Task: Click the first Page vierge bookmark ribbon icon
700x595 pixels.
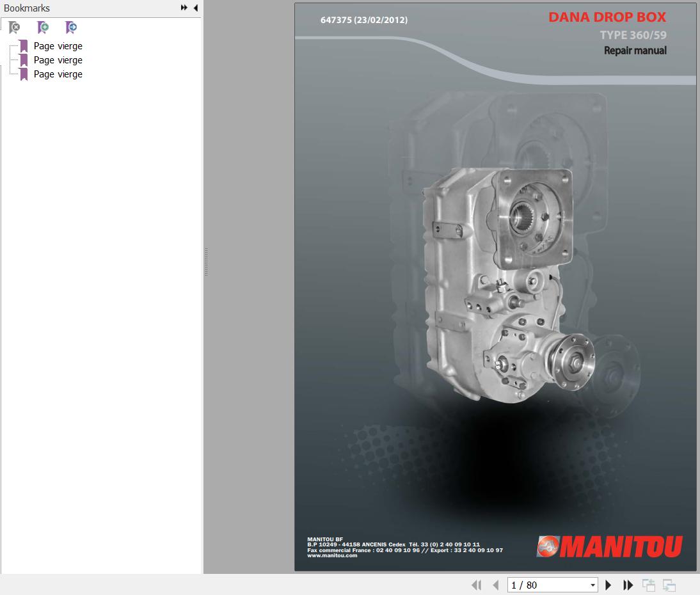Action: pos(24,46)
